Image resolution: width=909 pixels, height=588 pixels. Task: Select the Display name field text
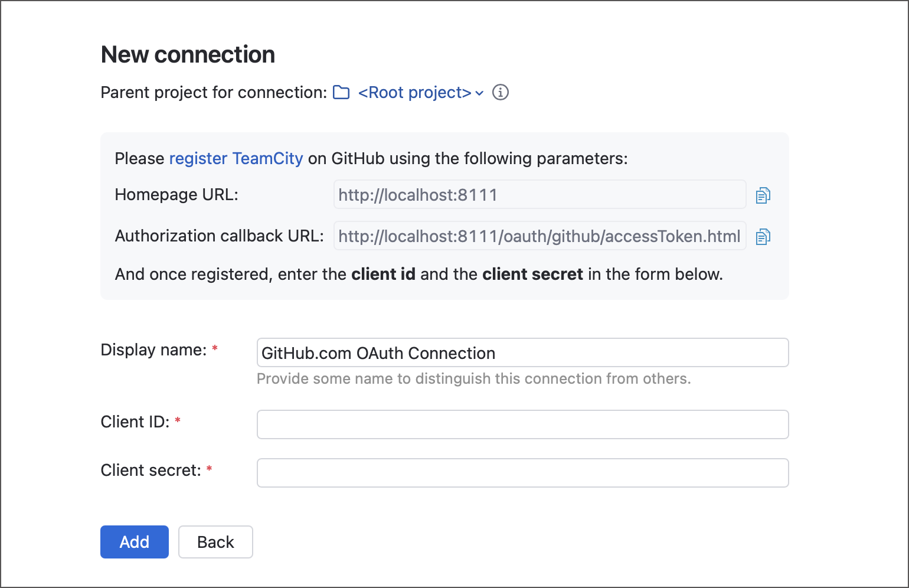[x=522, y=352]
